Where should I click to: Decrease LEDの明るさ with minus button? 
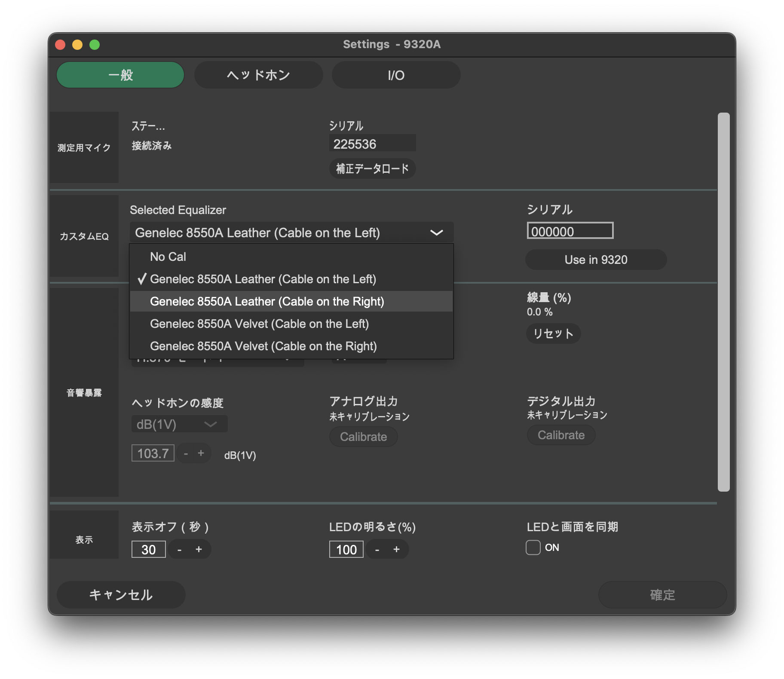377,549
